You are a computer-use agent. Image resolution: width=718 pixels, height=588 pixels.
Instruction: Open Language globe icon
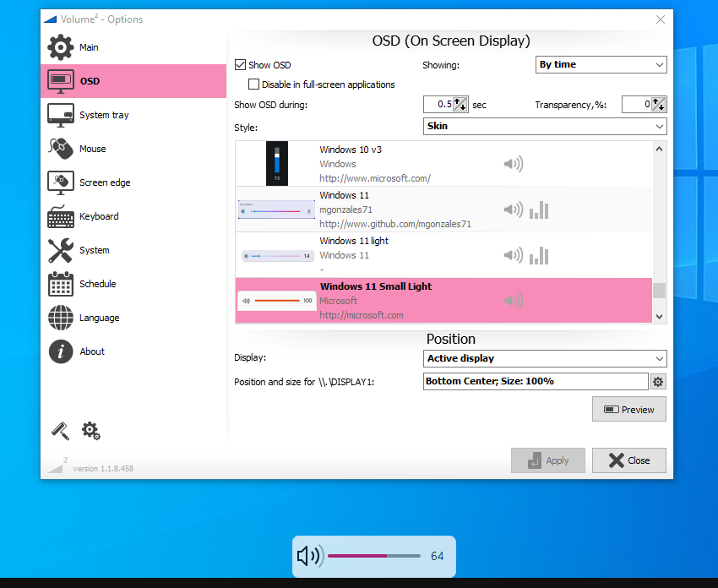(61, 318)
